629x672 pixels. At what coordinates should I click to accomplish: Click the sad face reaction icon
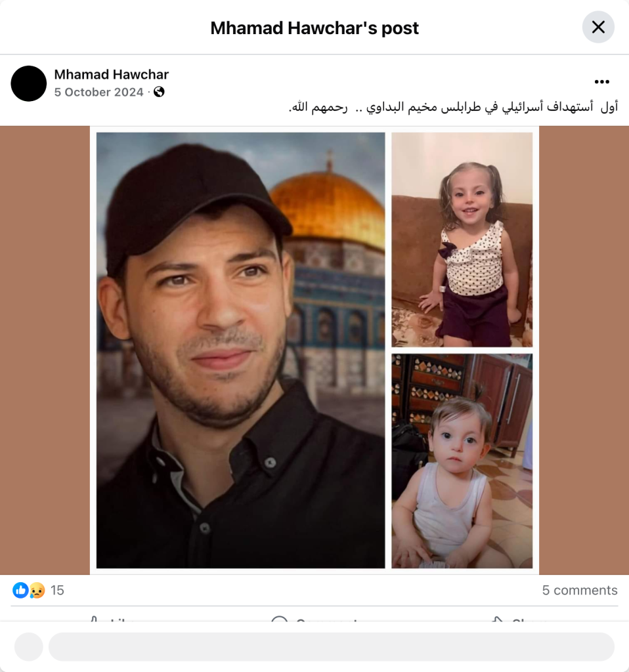coord(37,590)
